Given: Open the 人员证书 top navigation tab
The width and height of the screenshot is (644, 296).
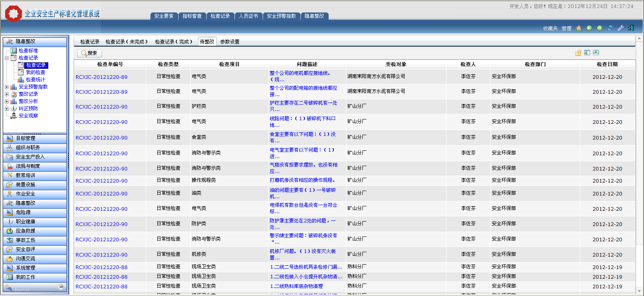Looking at the screenshot, I should coord(248,16).
